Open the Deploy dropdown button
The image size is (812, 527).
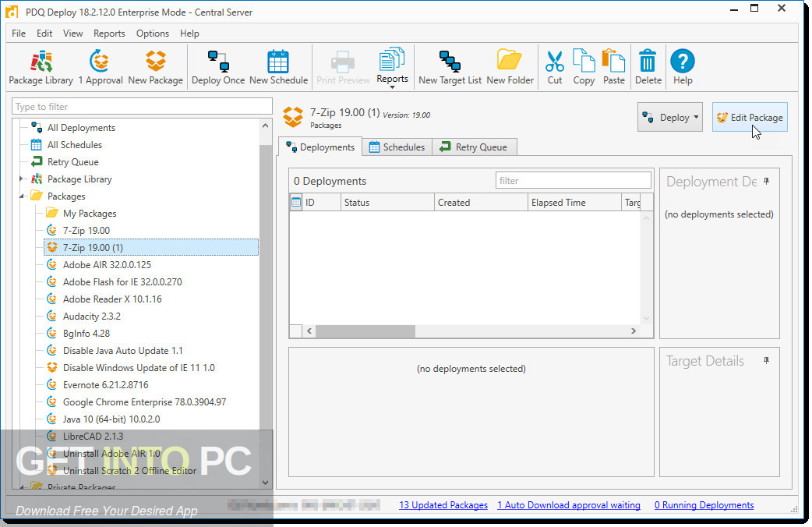(669, 117)
